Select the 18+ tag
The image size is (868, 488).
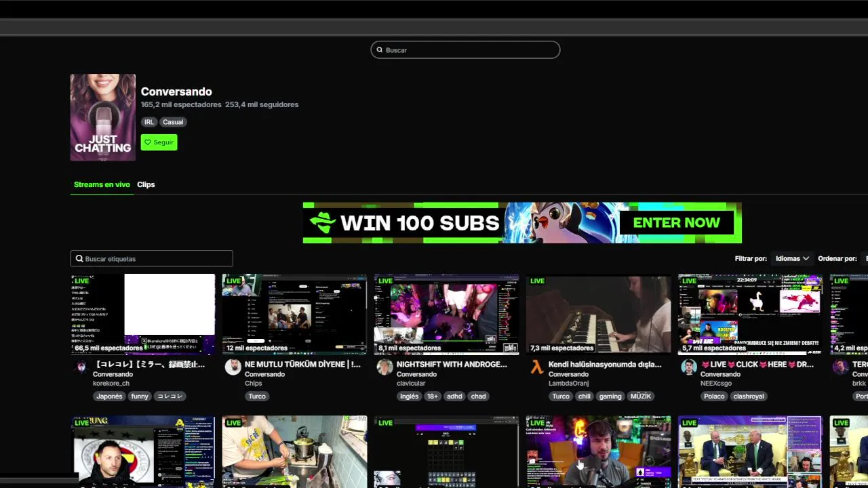coord(433,396)
